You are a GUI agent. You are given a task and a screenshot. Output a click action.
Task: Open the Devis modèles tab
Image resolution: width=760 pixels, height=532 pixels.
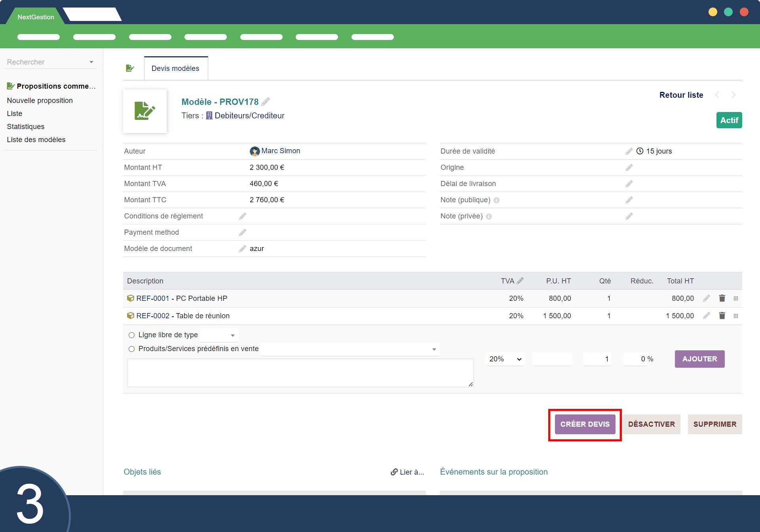(175, 68)
